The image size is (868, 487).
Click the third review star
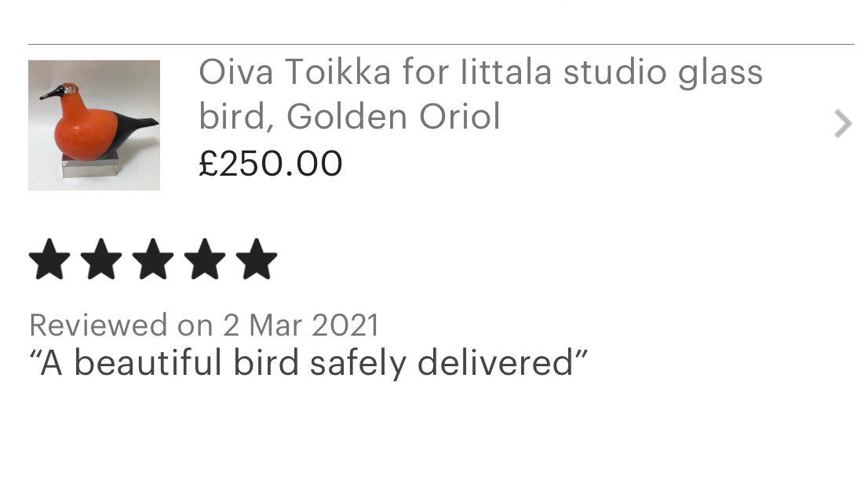pos(153,260)
